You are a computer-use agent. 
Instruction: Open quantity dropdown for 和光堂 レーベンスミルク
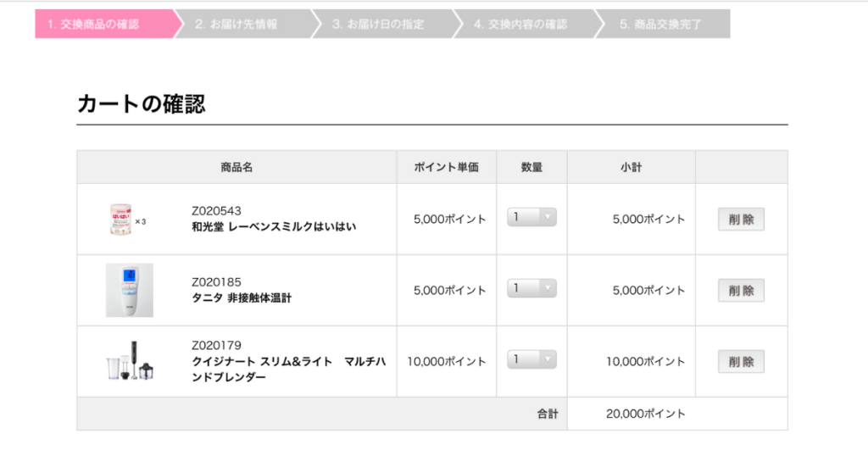coord(531,218)
